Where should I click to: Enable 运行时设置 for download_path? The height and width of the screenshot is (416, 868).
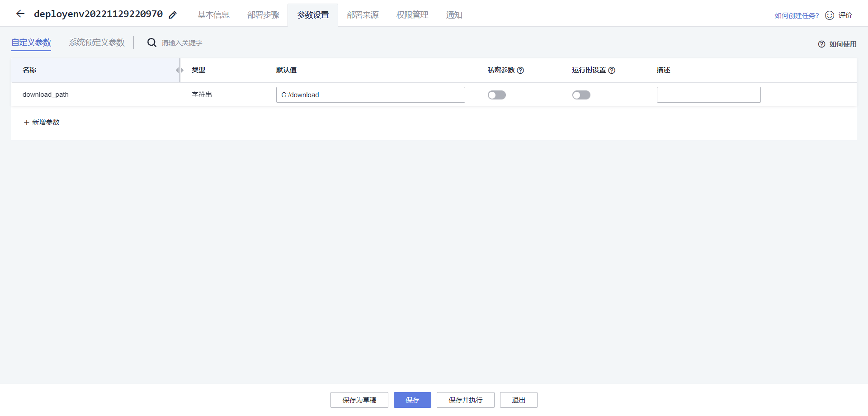pyautogui.click(x=581, y=95)
